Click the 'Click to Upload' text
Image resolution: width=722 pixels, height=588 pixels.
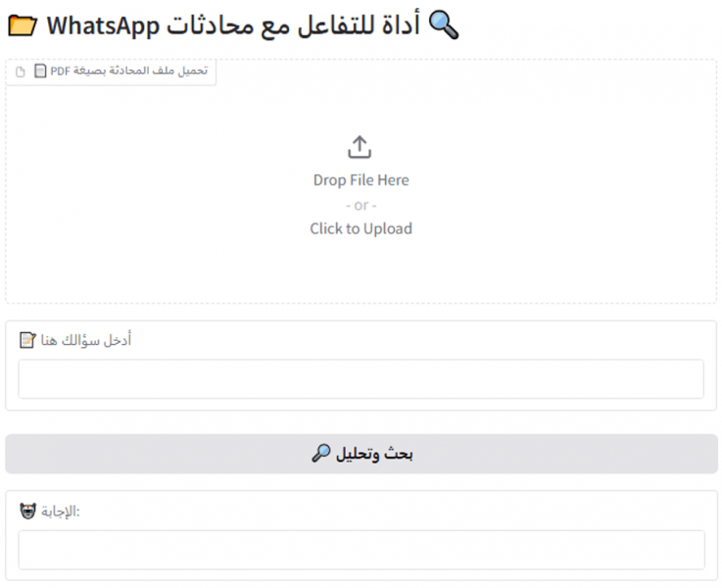(x=361, y=228)
